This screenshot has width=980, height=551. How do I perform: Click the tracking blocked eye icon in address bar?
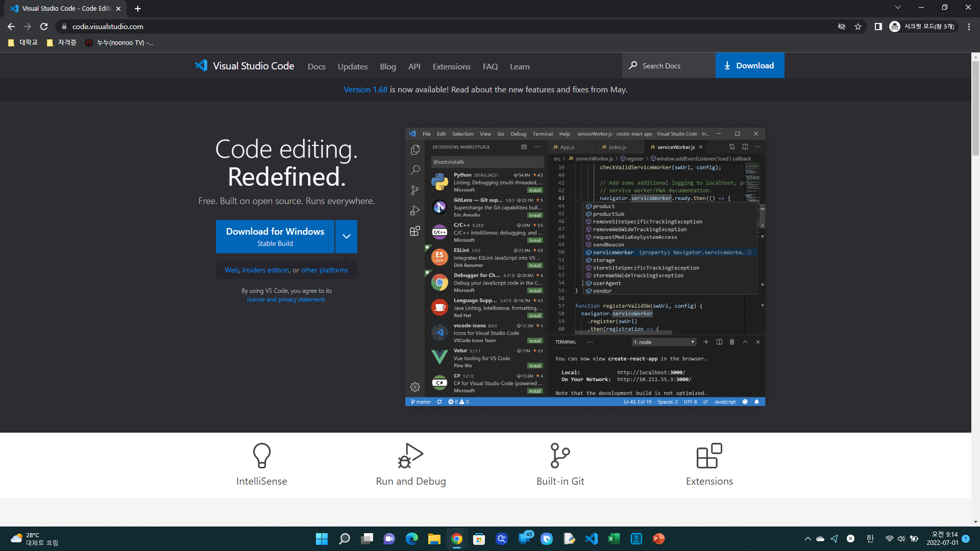pyautogui.click(x=842, y=27)
